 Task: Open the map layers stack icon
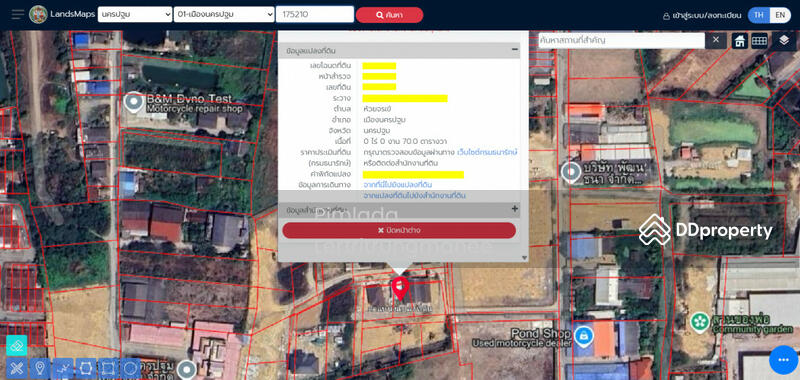coord(784,41)
